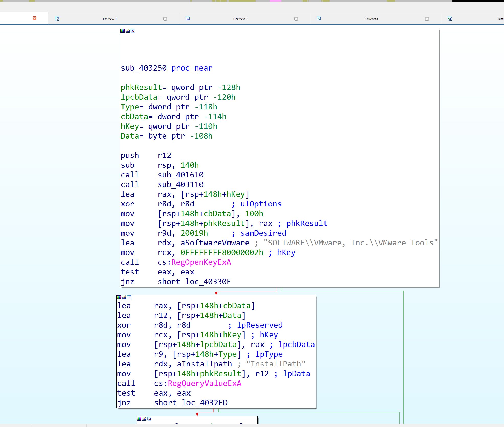Close the Structures tab
Image resolution: width=504 pixels, height=427 pixels.
tap(427, 19)
